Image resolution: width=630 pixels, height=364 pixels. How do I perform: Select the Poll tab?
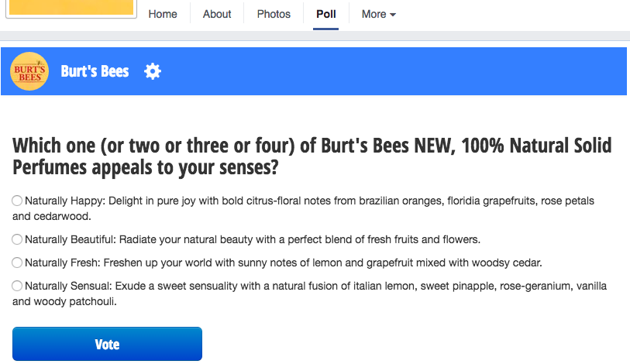[x=325, y=14]
